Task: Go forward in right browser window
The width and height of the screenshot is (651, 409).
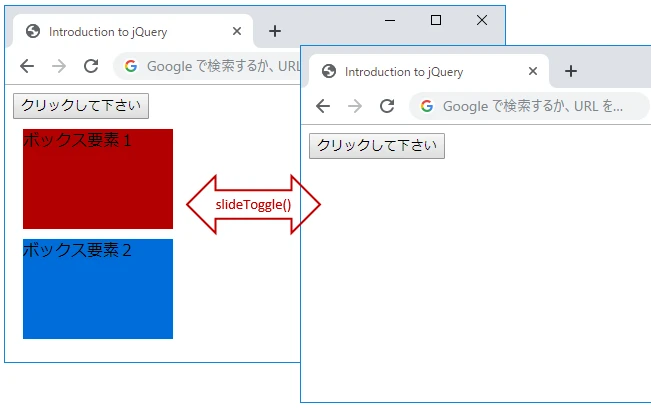Action: [355, 106]
